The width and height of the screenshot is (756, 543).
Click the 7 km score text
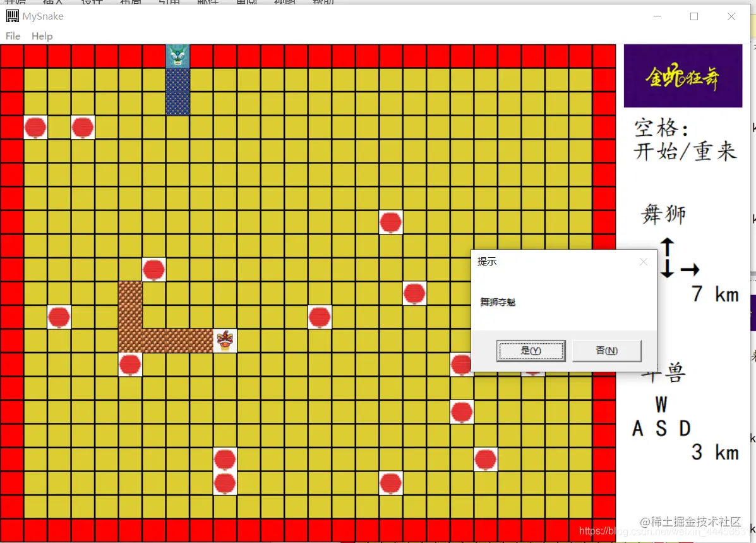[715, 294]
